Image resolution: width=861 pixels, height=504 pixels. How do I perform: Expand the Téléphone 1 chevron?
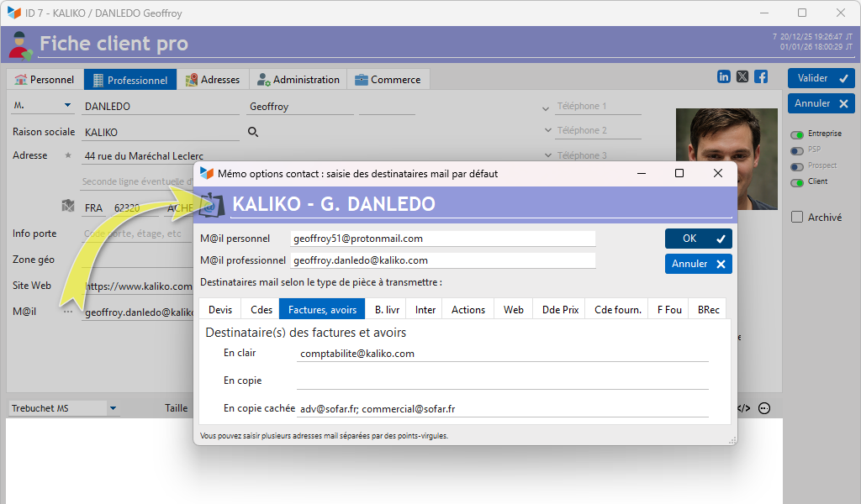pos(548,107)
